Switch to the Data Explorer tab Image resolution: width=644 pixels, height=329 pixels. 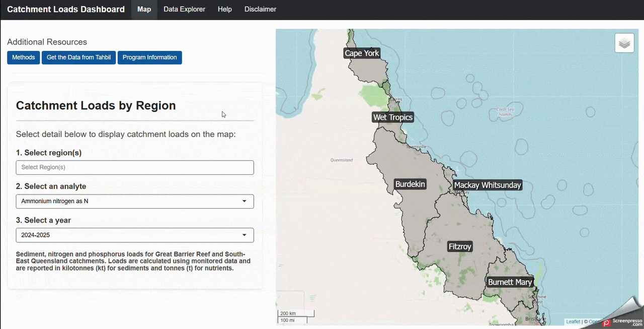click(184, 10)
